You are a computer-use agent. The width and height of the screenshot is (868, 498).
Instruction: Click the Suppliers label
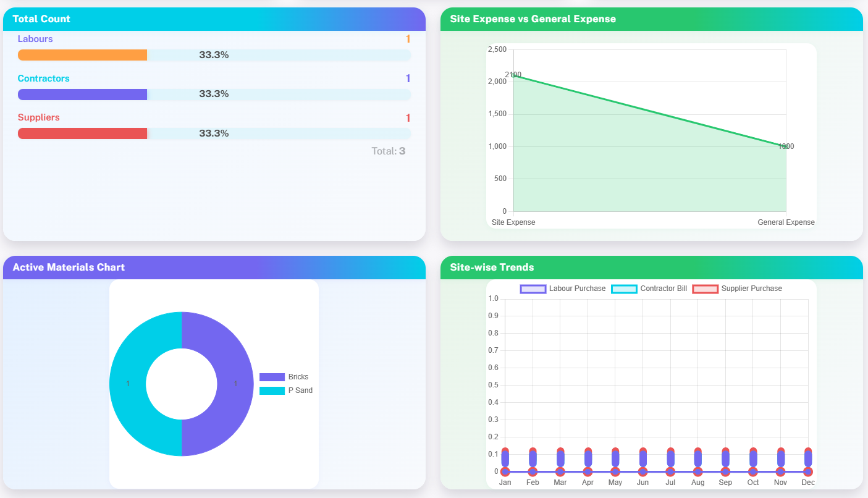[x=38, y=117]
